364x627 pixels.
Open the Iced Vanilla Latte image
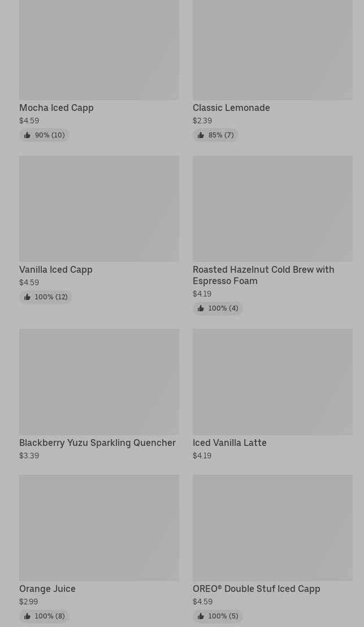[x=272, y=381]
